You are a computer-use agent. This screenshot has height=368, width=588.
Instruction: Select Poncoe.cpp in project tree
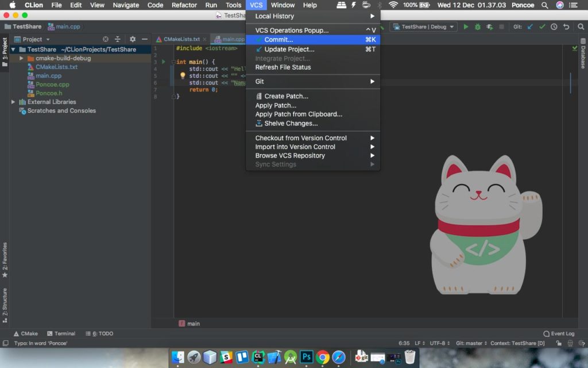(52, 85)
